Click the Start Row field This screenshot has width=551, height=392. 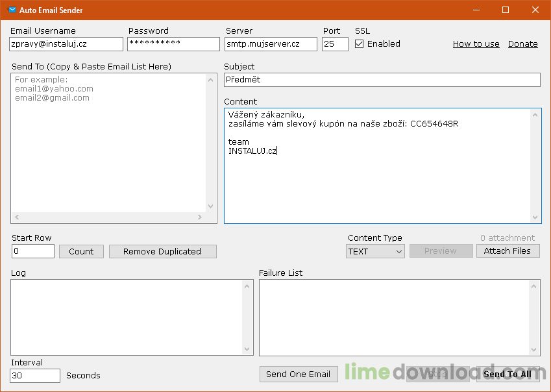pyautogui.click(x=33, y=251)
